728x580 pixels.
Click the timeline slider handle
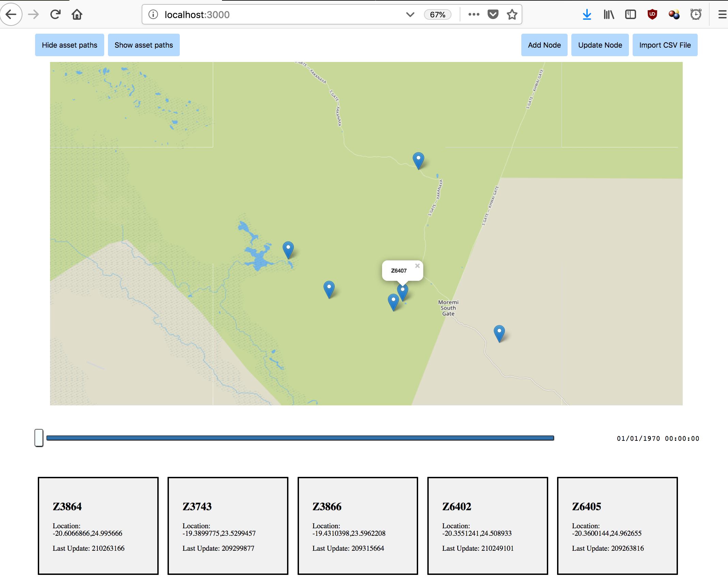pos(39,438)
